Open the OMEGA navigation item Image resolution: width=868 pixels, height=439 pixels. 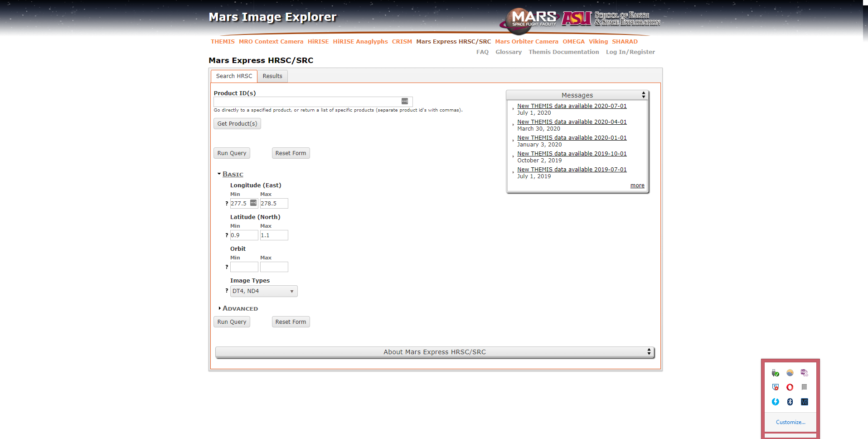[x=574, y=42]
